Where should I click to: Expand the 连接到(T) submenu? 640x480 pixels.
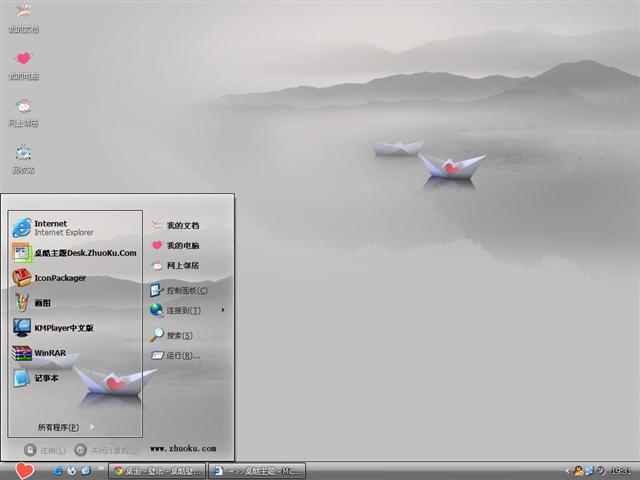[188, 310]
